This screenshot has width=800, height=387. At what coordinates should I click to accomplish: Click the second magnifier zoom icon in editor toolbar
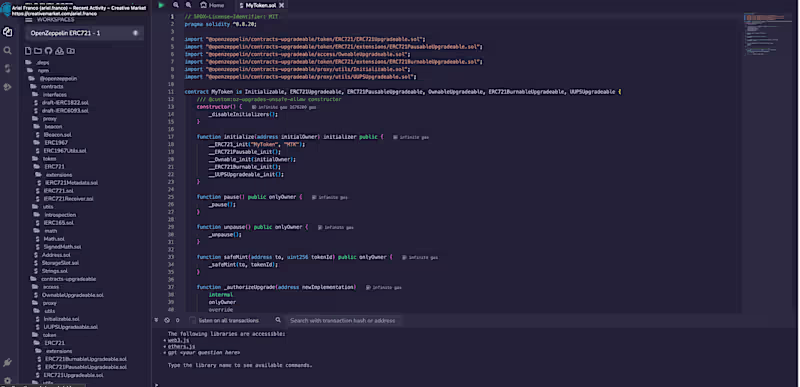[189, 5]
